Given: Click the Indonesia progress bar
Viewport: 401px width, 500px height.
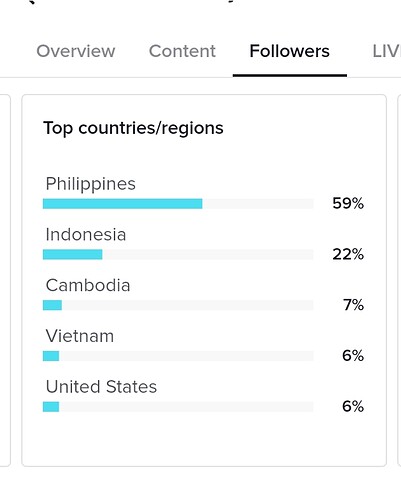Looking at the screenshot, I should 178,255.
